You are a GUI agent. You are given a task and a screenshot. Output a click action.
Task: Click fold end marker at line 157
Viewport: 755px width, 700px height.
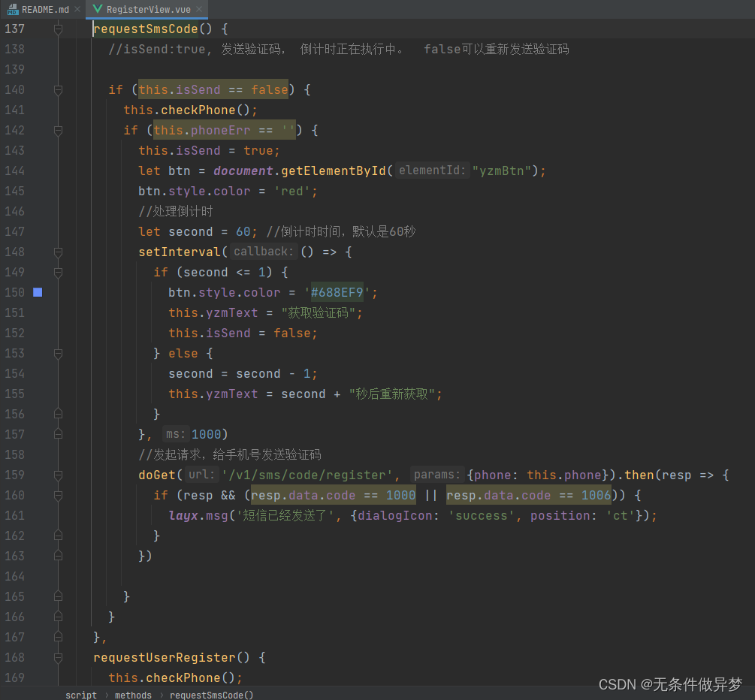[58, 434]
